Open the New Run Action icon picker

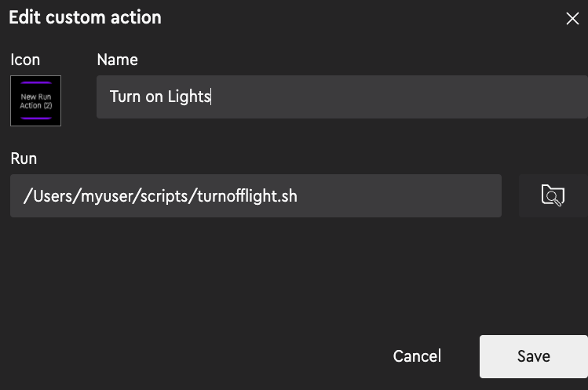[x=35, y=101]
